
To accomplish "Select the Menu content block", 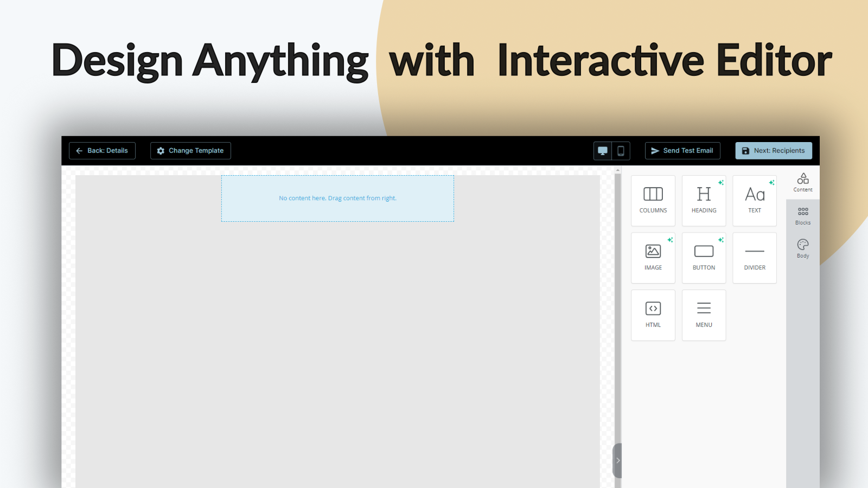I will [704, 315].
